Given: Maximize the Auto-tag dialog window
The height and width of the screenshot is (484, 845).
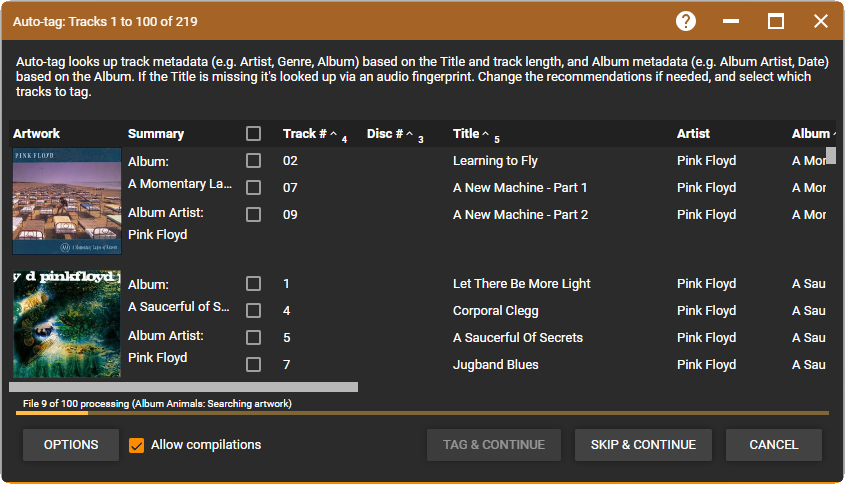Looking at the screenshot, I should tap(776, 21).
